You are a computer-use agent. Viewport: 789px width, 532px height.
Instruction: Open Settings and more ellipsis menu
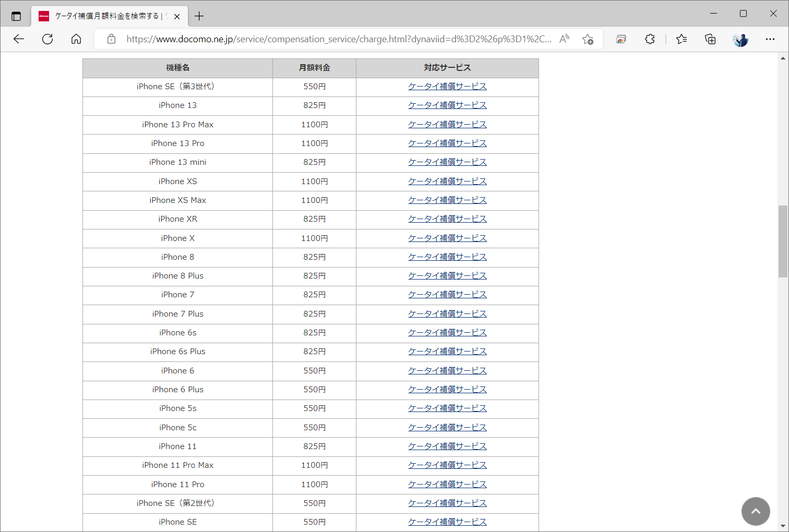(x=770, y=39)
